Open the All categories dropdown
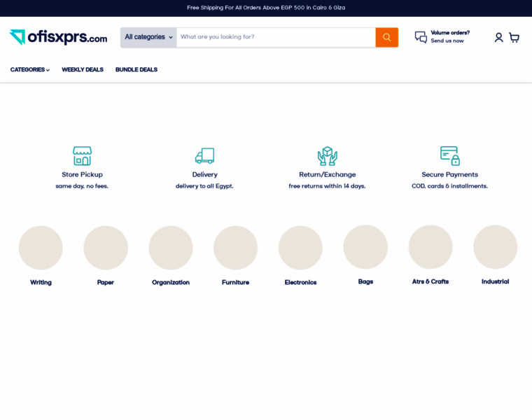Viewport: 532px width, 420px height. pyautogui.click(x=148, y=37)
